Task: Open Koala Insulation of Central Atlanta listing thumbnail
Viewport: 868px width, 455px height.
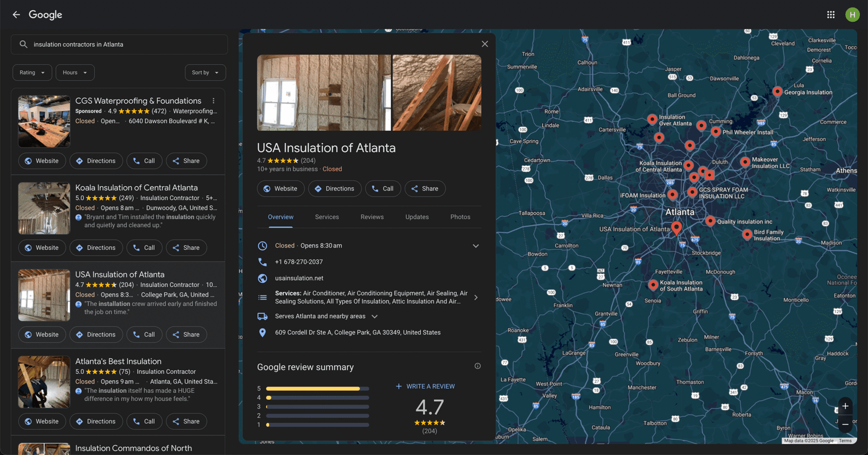Action: [44, 208]
